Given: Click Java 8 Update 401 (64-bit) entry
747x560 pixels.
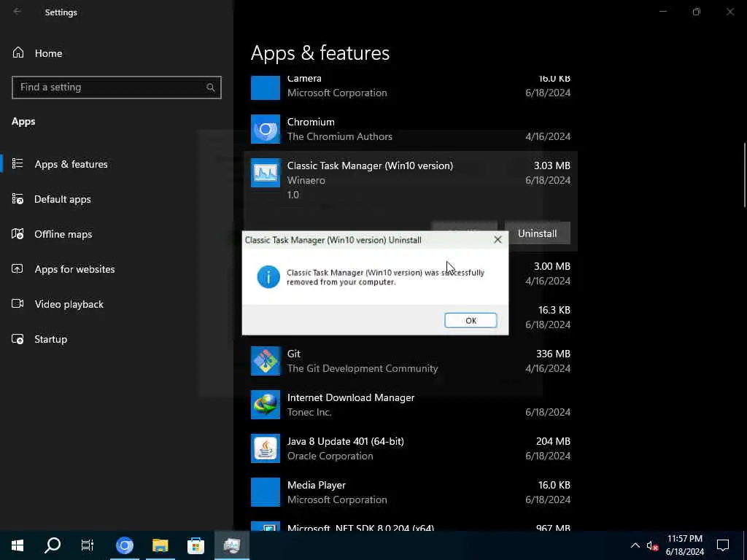Looking at the screenshot, I should tap(345, 441).
